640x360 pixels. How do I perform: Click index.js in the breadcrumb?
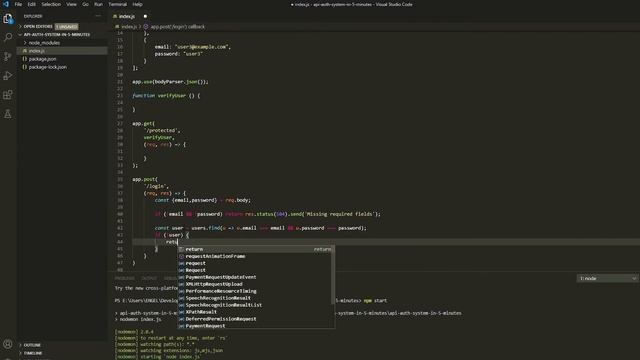click(129, 27)
